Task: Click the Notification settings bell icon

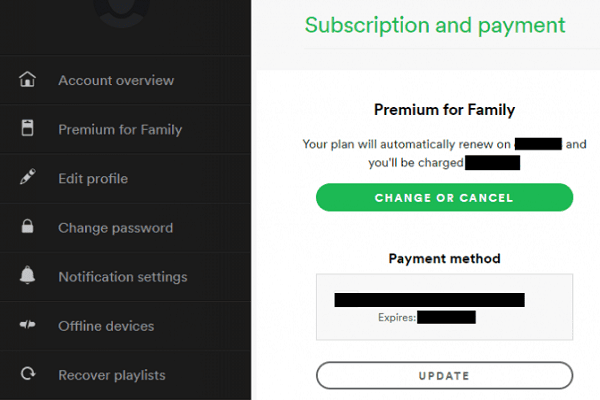Action: point(28,276)
